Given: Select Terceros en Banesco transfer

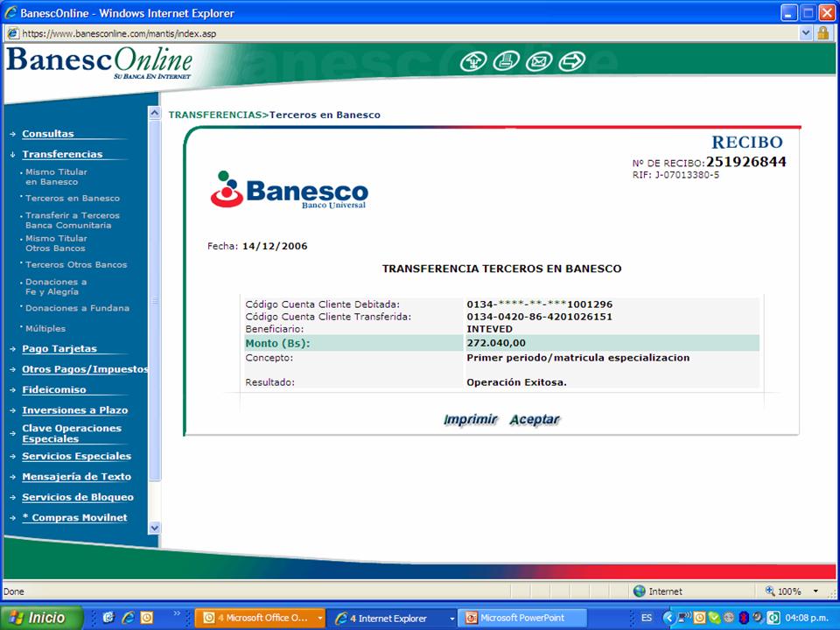Looking at the screenshot, I should tap(73, 199).
